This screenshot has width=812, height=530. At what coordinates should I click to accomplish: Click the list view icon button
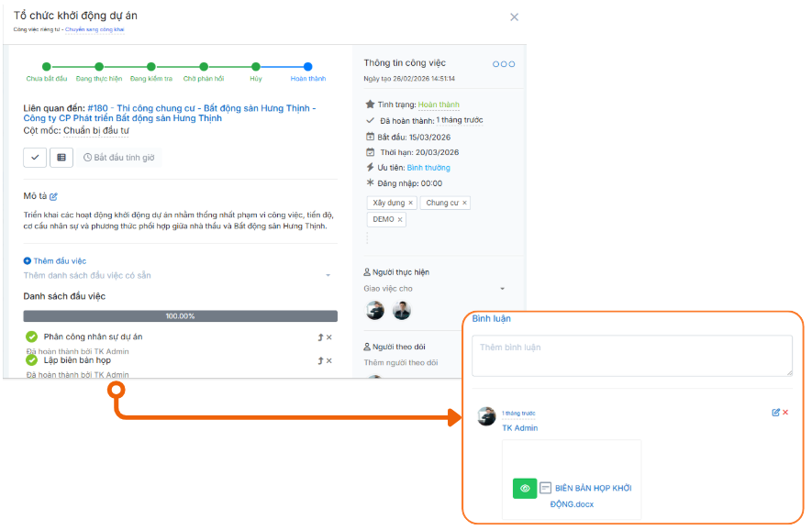[x=61, y=158]
